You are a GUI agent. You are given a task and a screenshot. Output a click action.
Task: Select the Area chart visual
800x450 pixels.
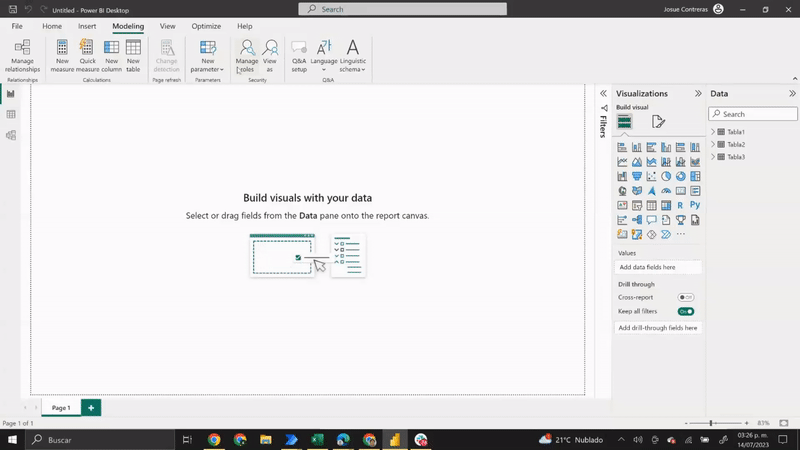point(637,162)
